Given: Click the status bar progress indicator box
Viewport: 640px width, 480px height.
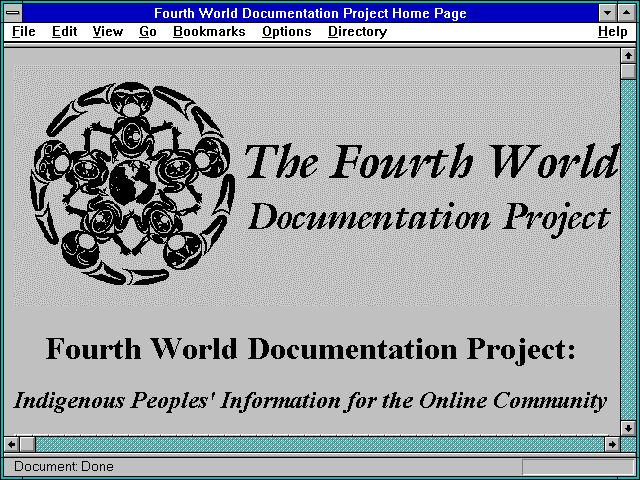Looking at the screenshot, I should tap(578, 467).
